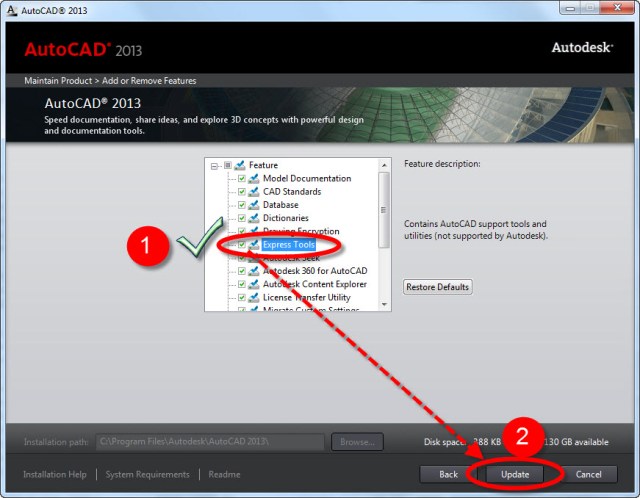This screenshot has width=640, height=498.
Task: Select the Express Tools tree item
Action: point(288,244)
